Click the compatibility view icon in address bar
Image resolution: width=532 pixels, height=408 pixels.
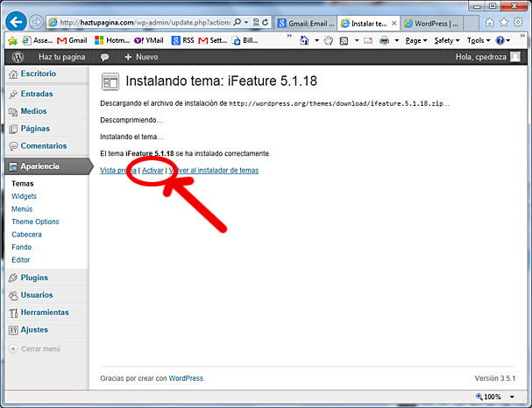pyautogui.click(x=256, y=23)
